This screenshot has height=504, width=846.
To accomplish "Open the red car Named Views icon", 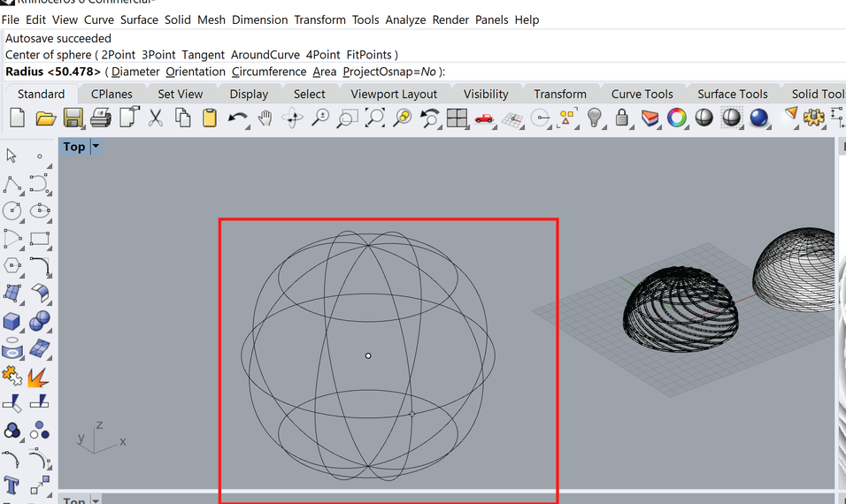I will (485, 118).
